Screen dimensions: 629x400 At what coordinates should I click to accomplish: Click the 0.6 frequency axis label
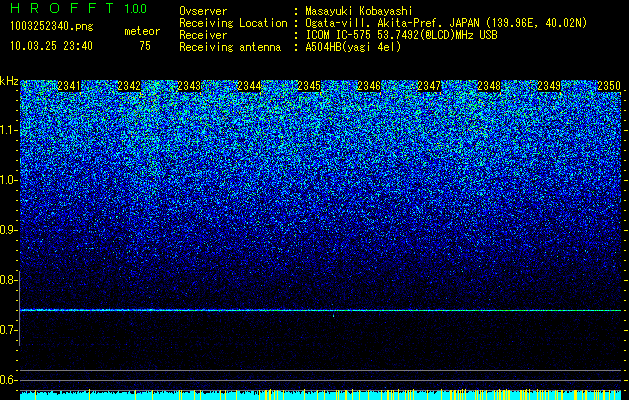pos(8,380)
